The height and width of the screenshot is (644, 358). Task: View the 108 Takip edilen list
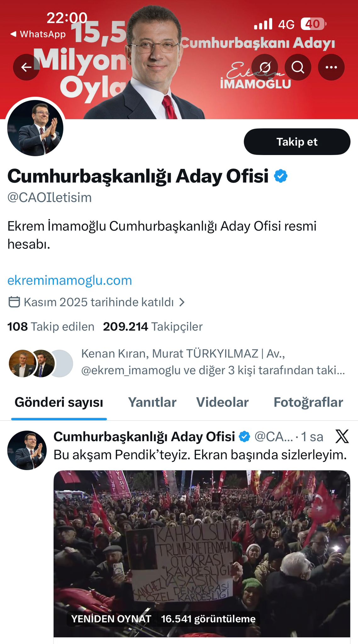(x=51, y=326)
